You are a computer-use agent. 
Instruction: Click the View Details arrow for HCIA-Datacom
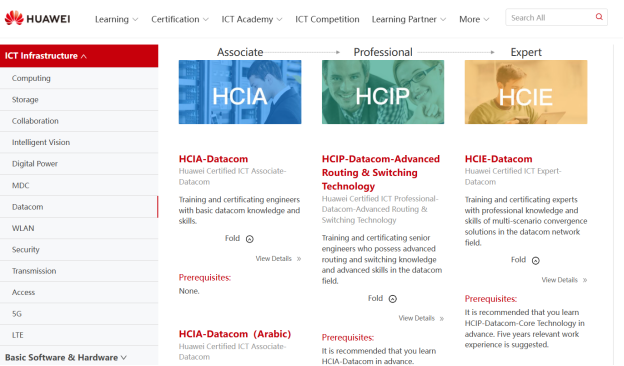(299, 259)
